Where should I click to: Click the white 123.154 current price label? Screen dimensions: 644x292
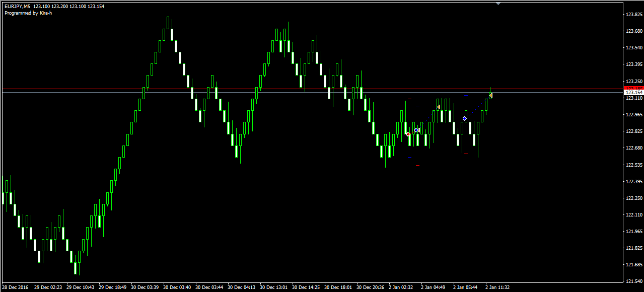click(x=633, y=93)
